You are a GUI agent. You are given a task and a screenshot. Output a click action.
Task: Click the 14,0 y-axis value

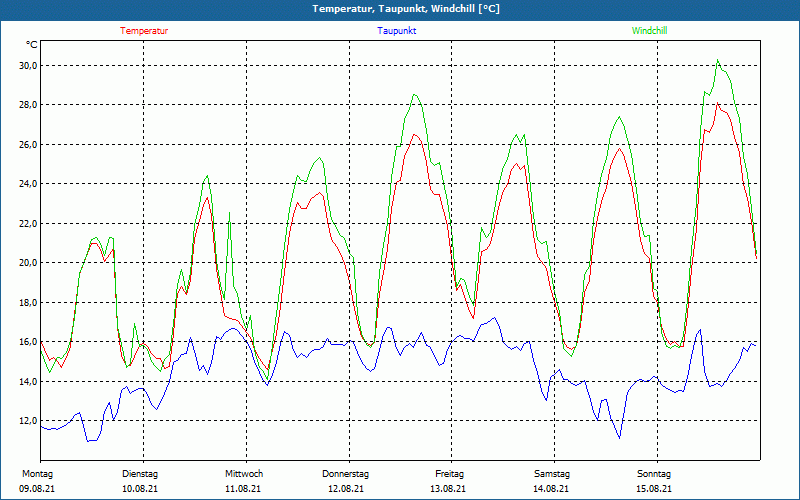click(x=28, y=382)
